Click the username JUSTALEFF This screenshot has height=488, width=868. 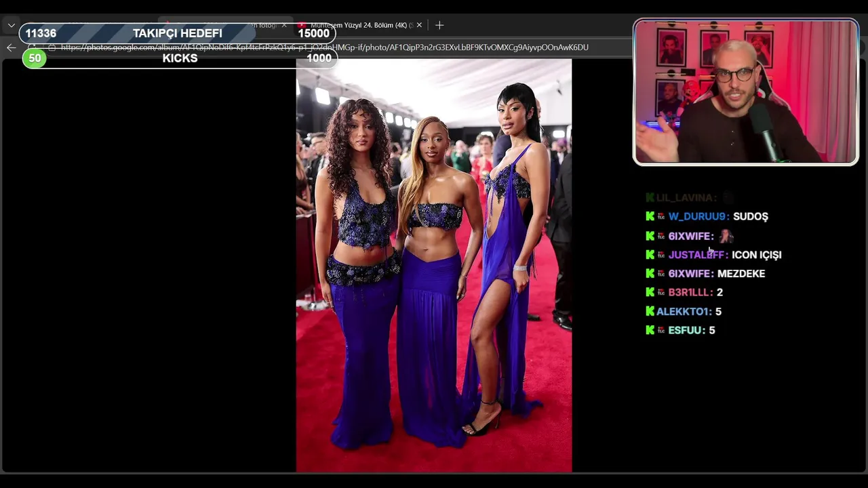[698, 255]
